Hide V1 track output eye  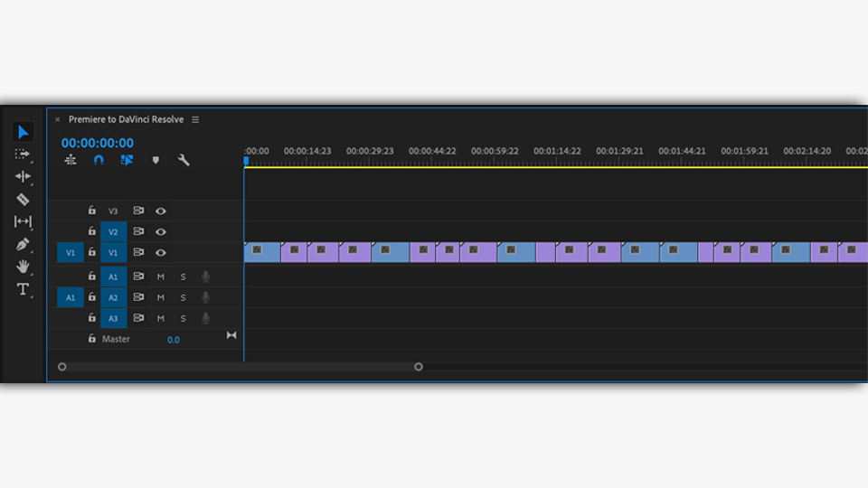[x=161, y=253]
